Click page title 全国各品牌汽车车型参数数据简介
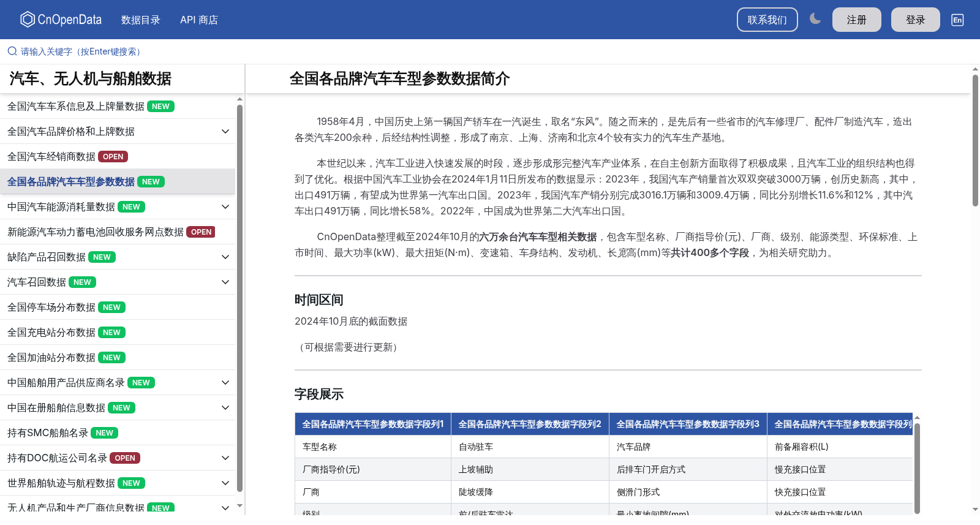This screenshot has height=525, width=980. coord(399,78)
